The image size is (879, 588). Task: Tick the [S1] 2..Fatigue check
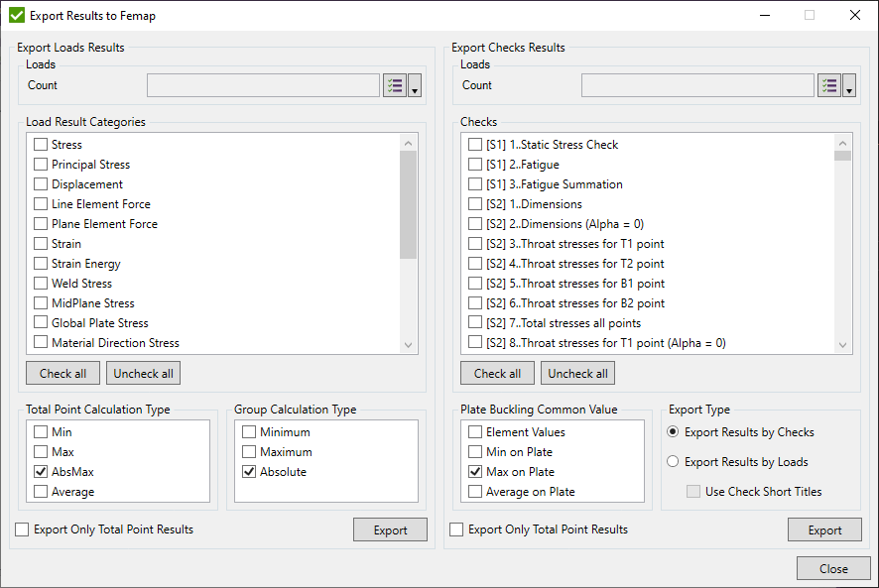475,165
